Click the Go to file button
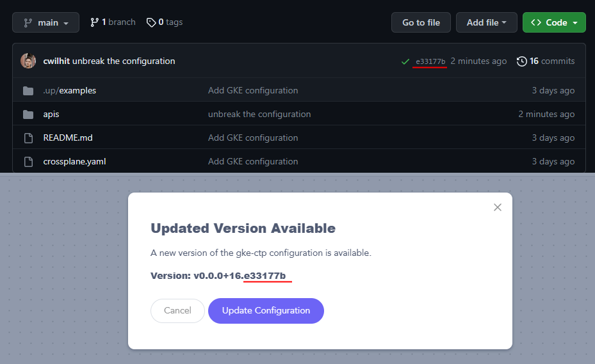This screenshot has width=595, height=364. point(421,22)
